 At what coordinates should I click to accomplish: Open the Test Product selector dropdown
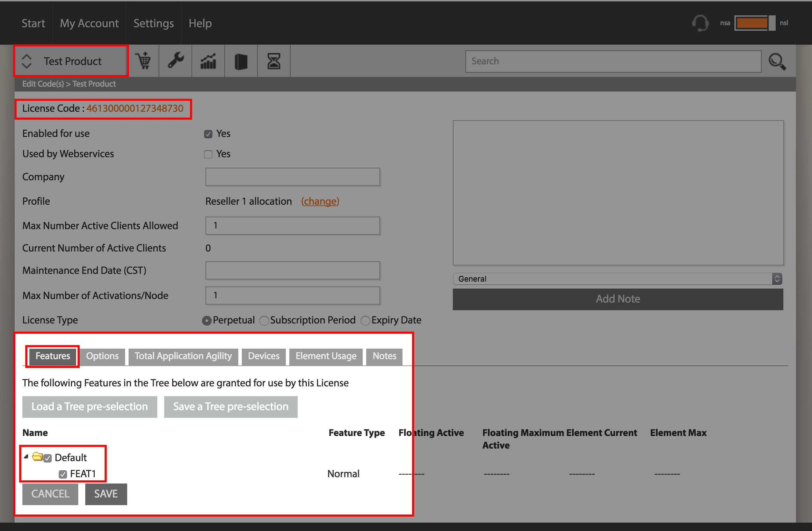tap(71, 61)
